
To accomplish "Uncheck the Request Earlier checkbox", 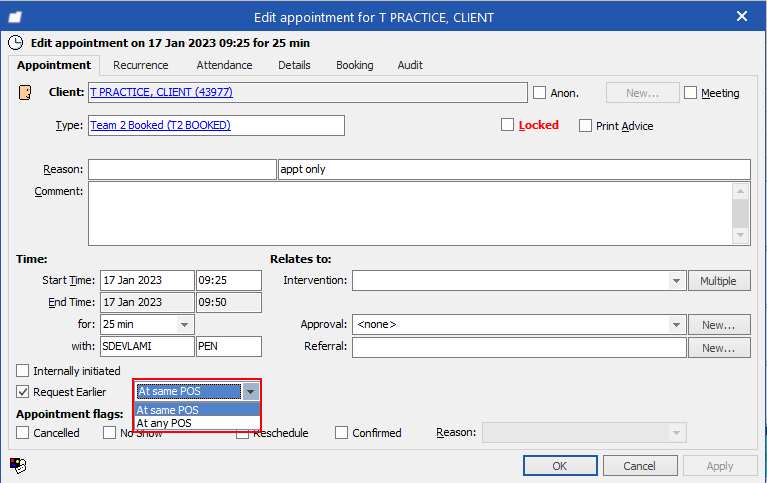I will point(23,392).
